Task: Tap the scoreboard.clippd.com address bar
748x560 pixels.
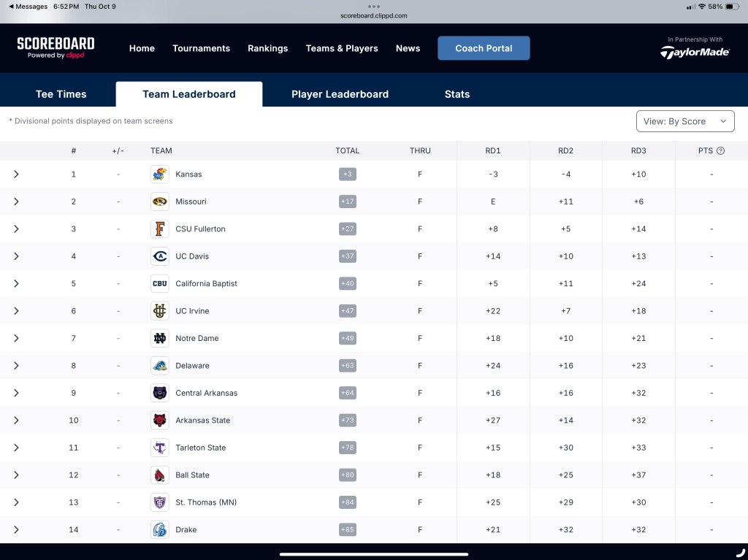Action: pyautogui.click(x=374, y=15)
